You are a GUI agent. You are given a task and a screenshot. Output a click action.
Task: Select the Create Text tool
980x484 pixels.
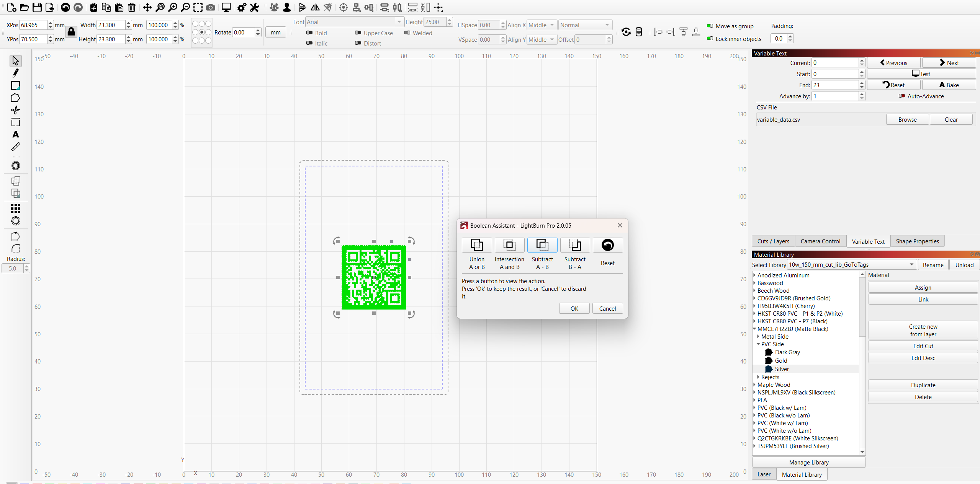click(16, 134)
